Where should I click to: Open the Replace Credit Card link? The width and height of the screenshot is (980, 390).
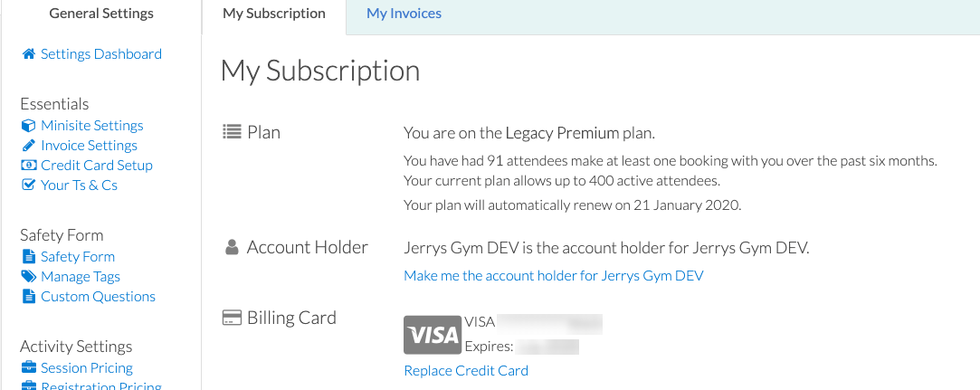466,371
